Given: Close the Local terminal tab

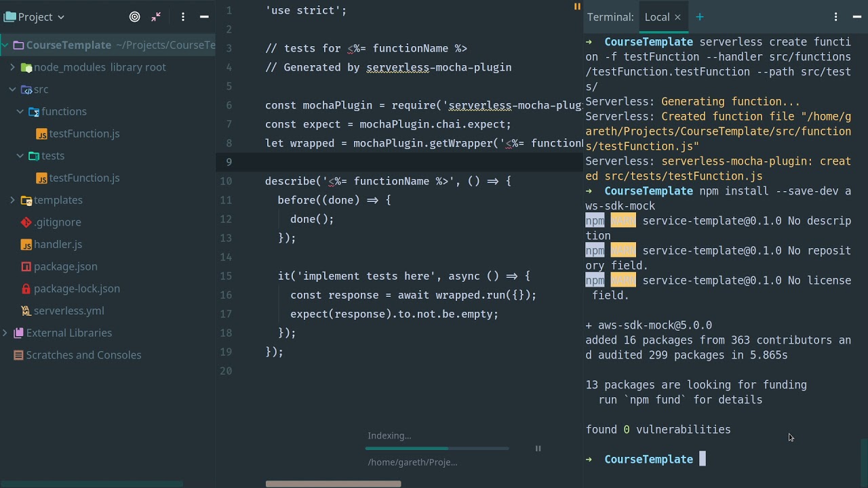Looking at the screenshot, I should (x=677, y=17).
